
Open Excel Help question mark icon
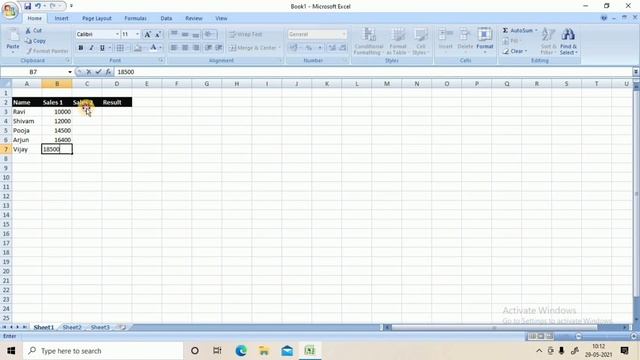click(604, 18)
